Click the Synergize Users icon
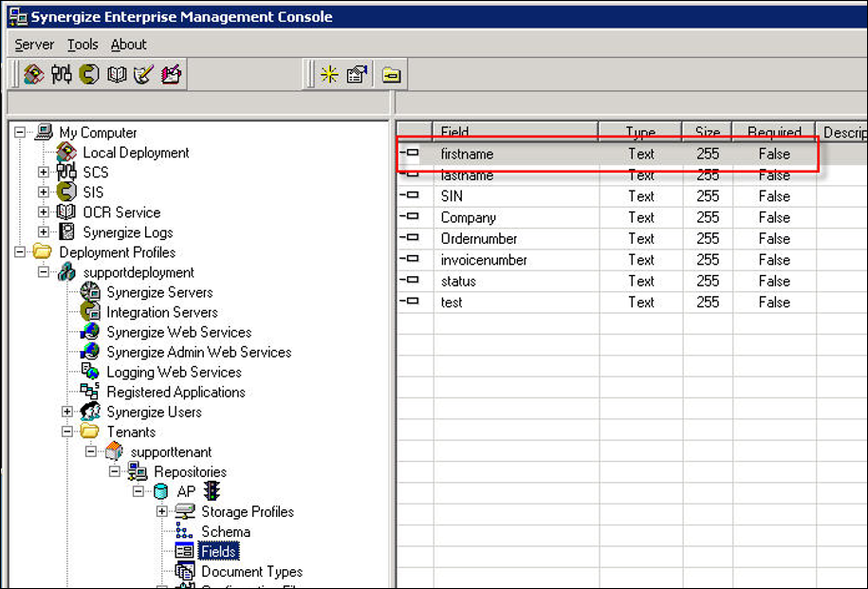The width and height of the screenshot is (868, 589). click(x=90, y=412)
